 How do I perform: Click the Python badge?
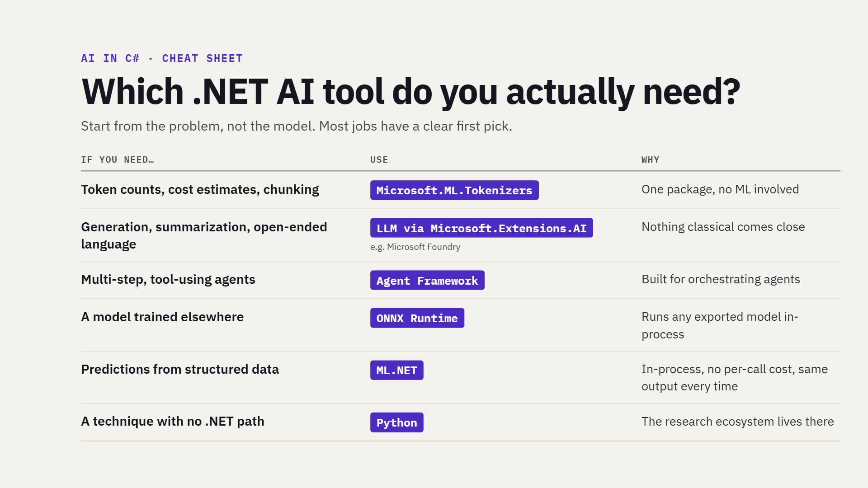point(397,422)
